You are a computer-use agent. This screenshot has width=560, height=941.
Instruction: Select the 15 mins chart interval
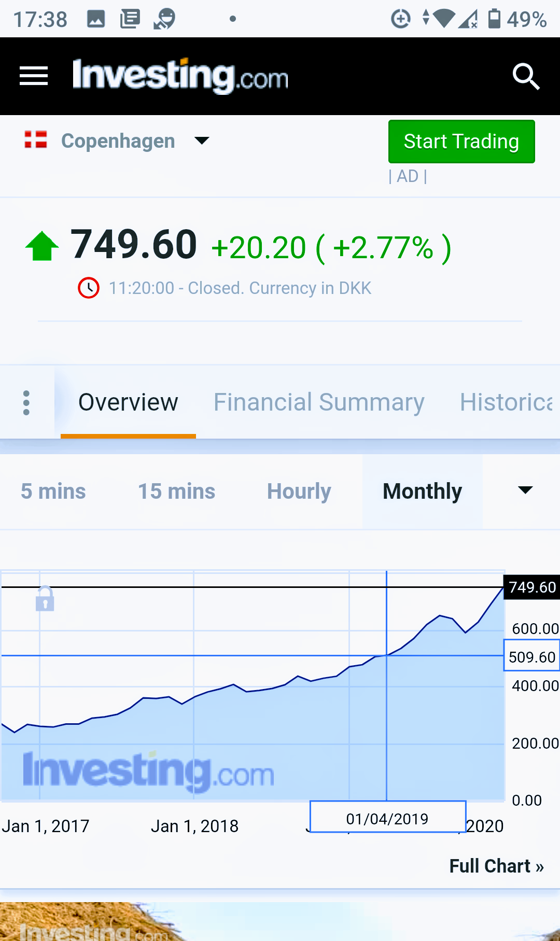click(x=176, y=491)
